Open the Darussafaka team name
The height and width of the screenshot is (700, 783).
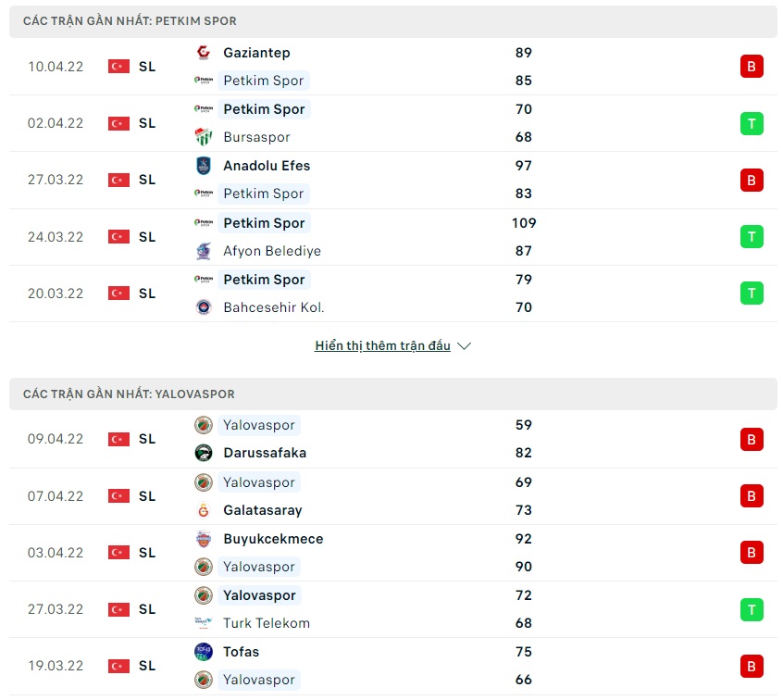(x=265, y=453)
